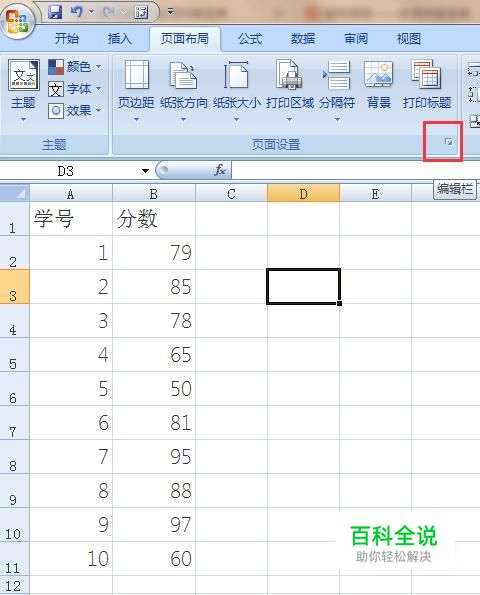480x595 pixels.
Task: Launch the 页面设置 dialog box launcher
Action: pyautogui.click(x=449, y=142)
